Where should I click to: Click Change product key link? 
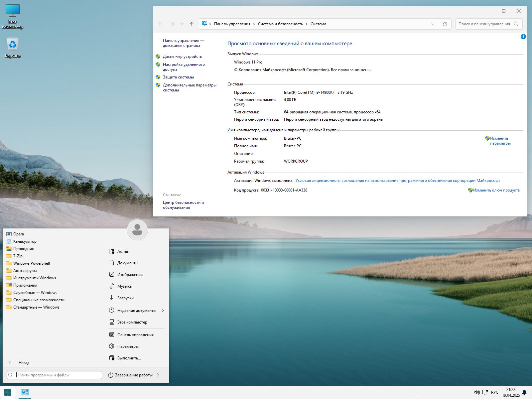pos(496,190)
